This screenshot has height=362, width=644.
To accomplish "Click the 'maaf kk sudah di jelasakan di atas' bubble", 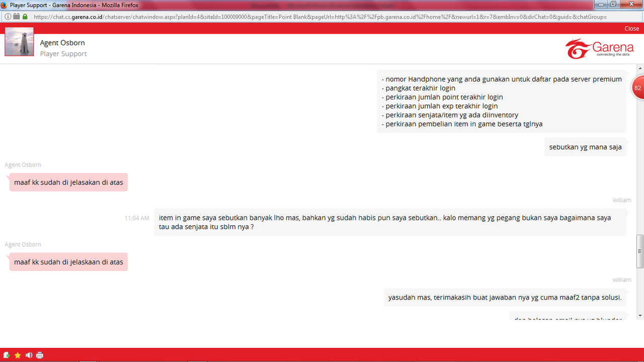I will tap(68, 183).
